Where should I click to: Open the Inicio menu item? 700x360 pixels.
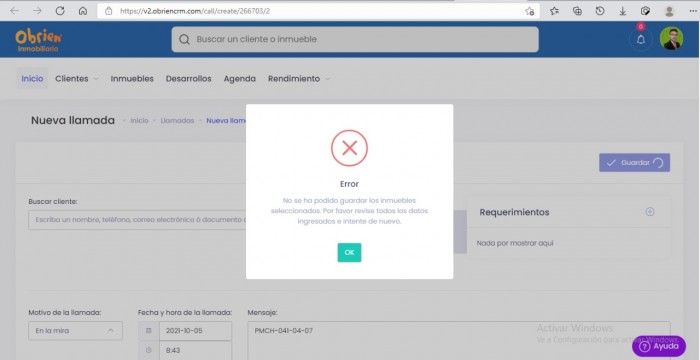(x=32, y=79)
